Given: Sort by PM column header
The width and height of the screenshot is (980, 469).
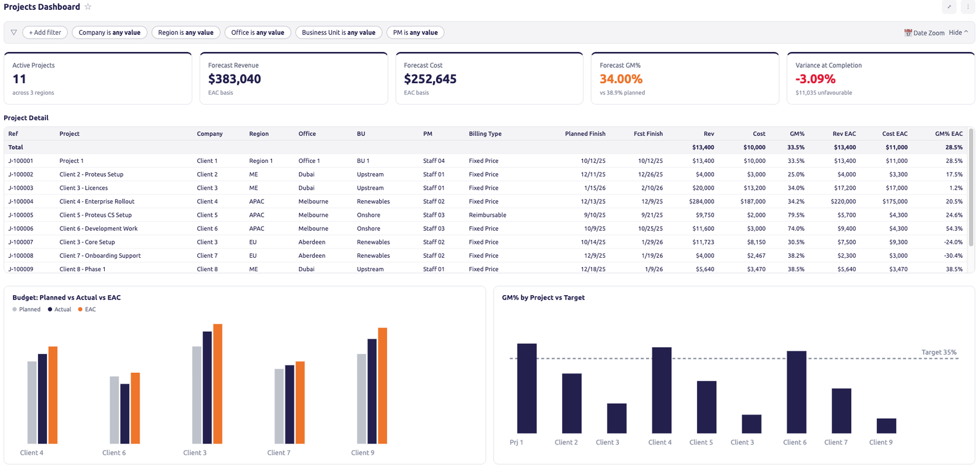Looking at the screenshot, I should pyautogui.click(x=428, y=133).
